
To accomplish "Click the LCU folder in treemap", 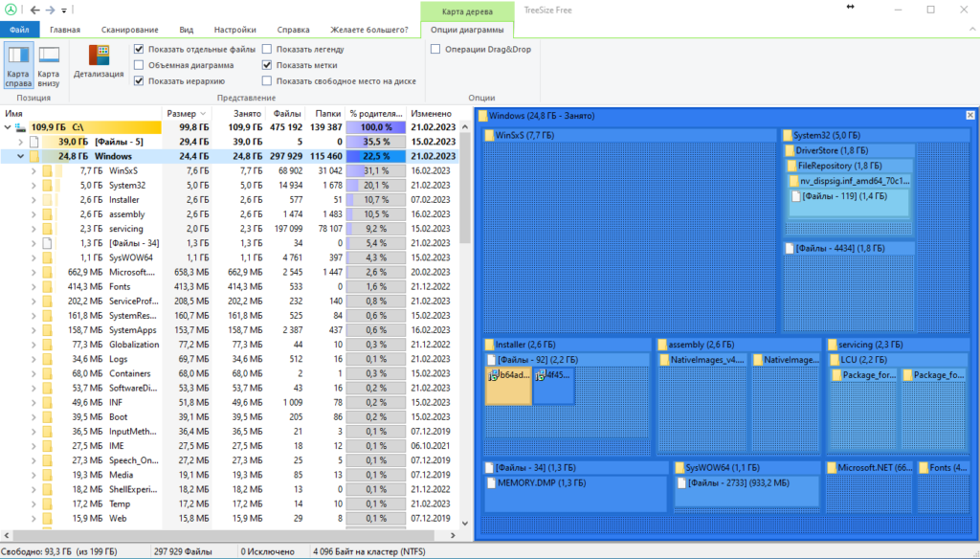I will coord(898,360).
